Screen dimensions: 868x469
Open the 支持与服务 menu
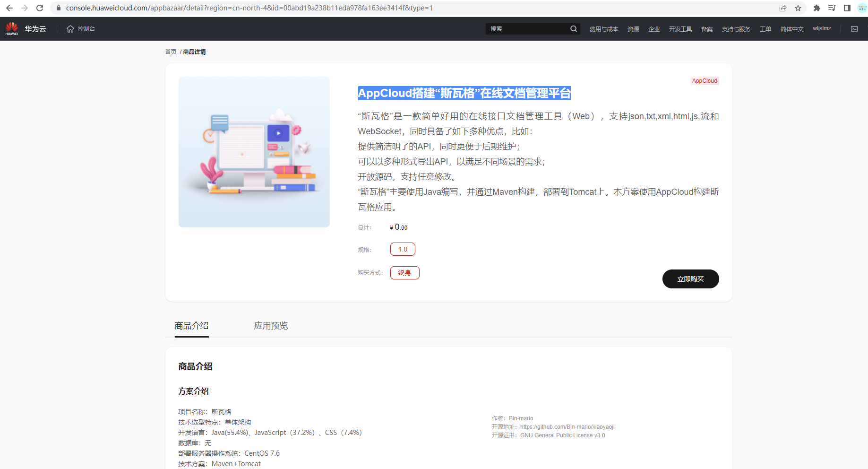736,29
